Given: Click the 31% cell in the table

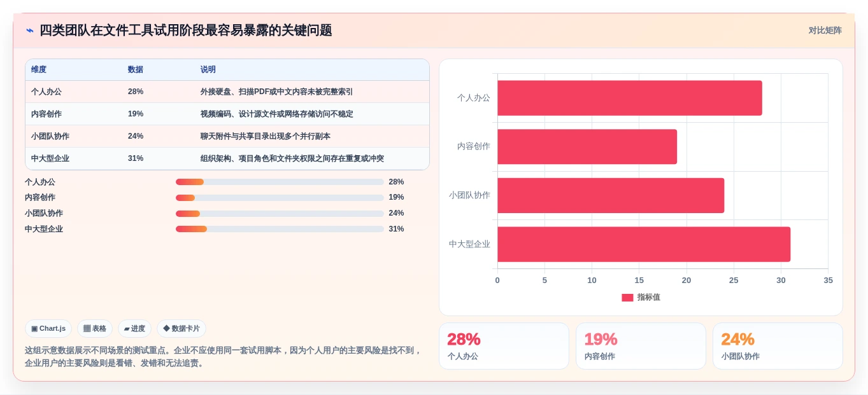Looking at the screenshot, I should click(136, 158).
